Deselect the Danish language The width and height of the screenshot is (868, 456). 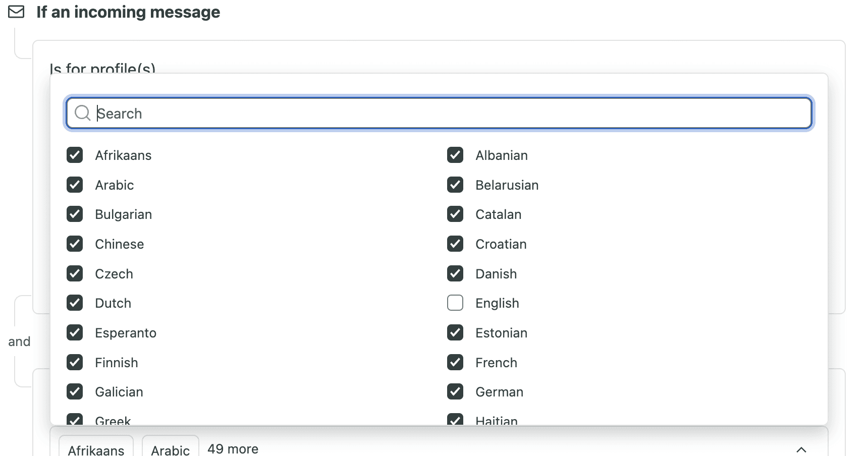(x=455, y=273)
